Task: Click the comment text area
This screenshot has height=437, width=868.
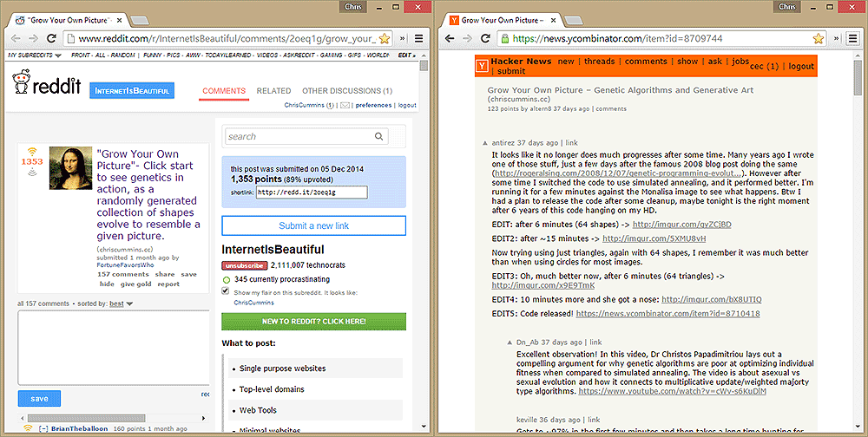Action: (x=114, y=348)
